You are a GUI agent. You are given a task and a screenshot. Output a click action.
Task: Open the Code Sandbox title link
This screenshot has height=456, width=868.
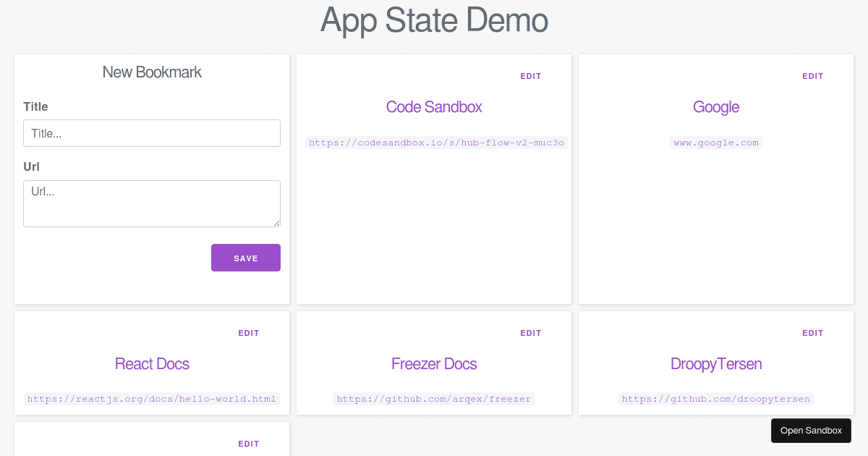pyautogui.click(x=434, y=107)
